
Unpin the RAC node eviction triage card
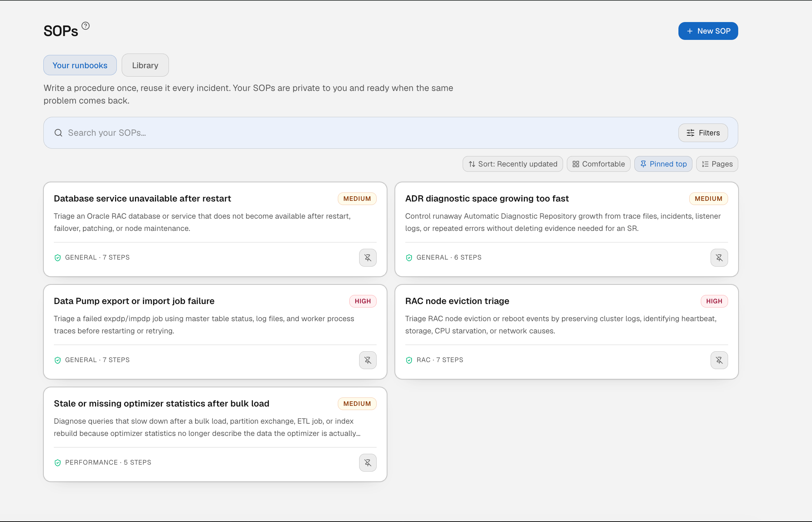tap(719, 360)
